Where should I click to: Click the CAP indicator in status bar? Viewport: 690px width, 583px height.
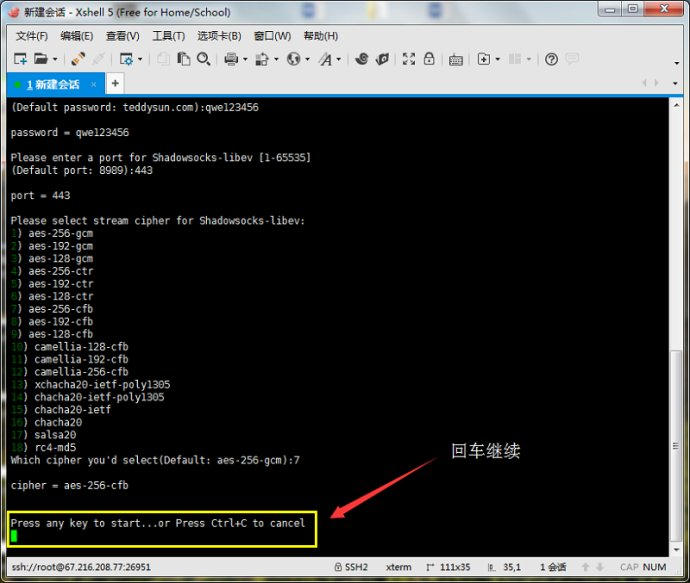(629, 567)
